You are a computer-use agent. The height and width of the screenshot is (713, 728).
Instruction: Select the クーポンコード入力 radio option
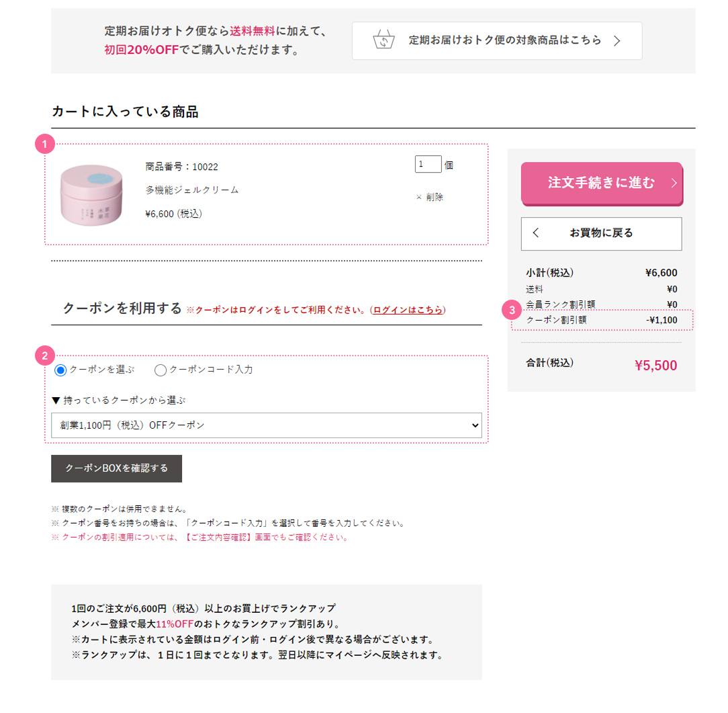point(161,370)
